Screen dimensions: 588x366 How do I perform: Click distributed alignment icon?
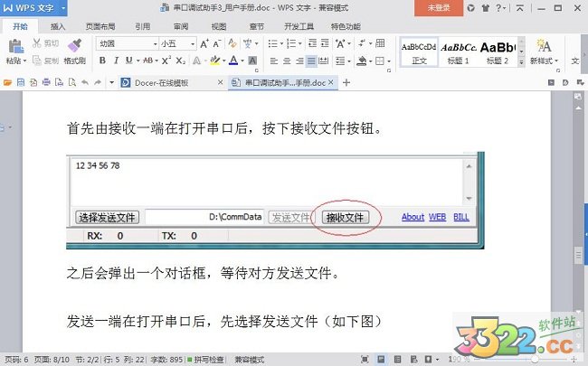[x=324, y=61]
